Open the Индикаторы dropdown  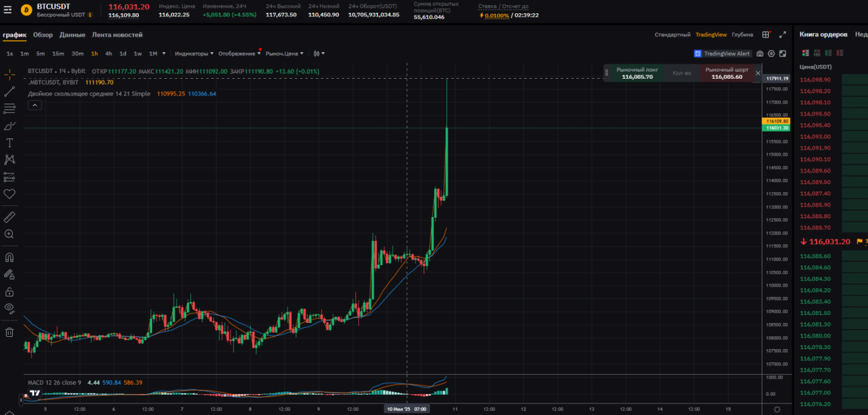coord(194,54)
